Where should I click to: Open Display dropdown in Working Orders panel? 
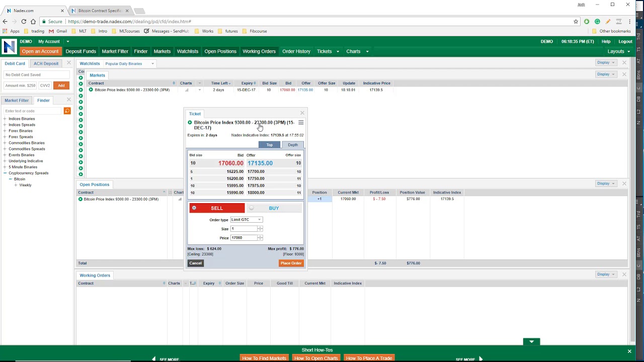pos(605,275)
